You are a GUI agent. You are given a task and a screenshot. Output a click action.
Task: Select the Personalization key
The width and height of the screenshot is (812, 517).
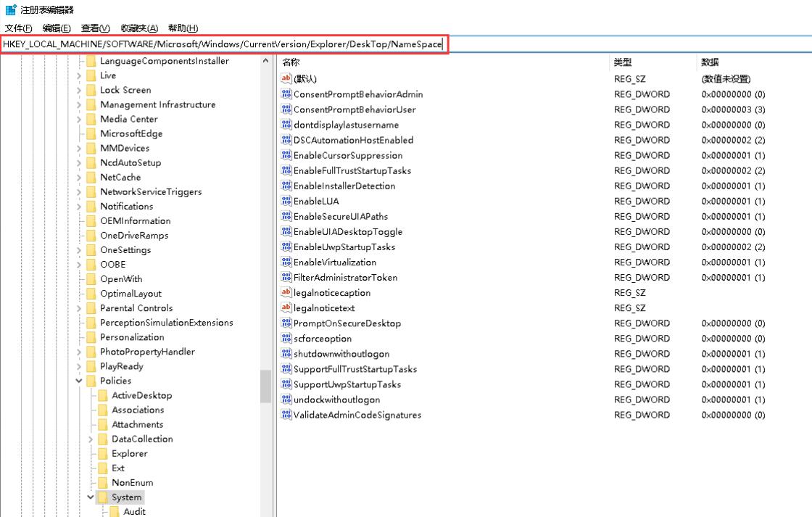pos(132,336)
